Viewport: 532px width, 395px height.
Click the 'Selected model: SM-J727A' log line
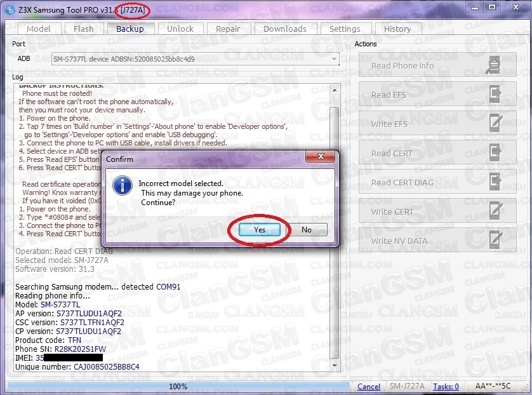pos(62,260)
